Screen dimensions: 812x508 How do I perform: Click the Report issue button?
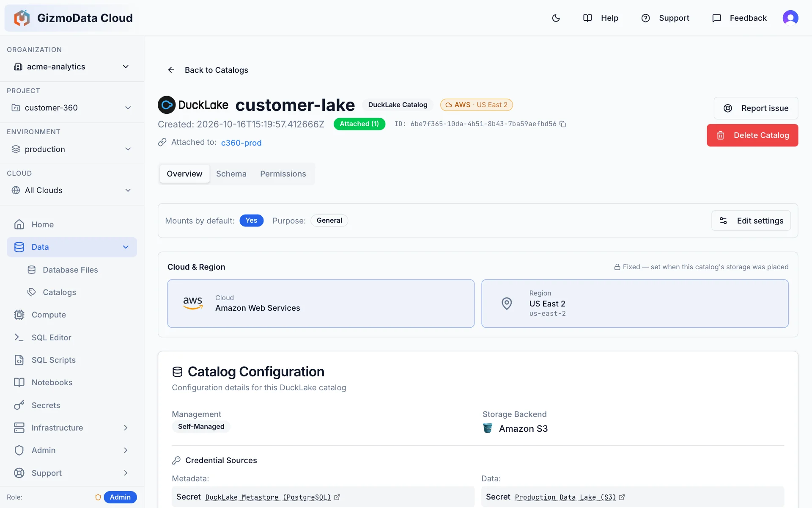click(x=756, y=108)
